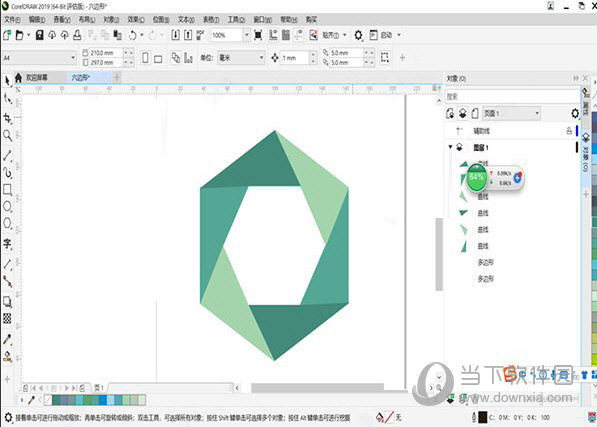Open the 效果 menu

pyautogui.click(x=136, y=19)
